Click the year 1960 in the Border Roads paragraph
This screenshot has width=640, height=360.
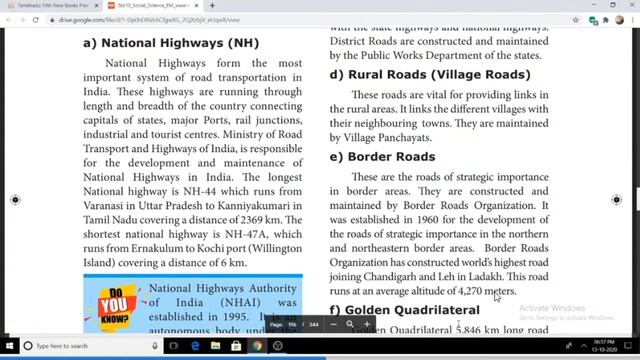[x=427, y=220]
